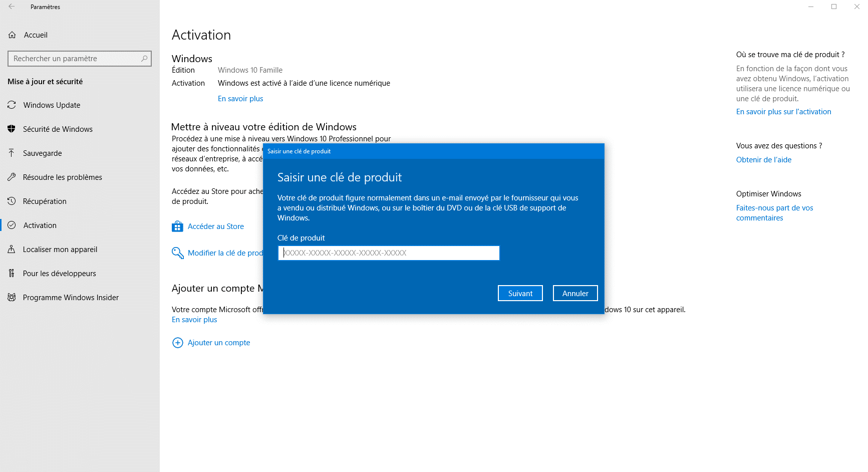Click the Résoudre les problèmes wrench icon
The image size is (868, 472).
(12, 177)
